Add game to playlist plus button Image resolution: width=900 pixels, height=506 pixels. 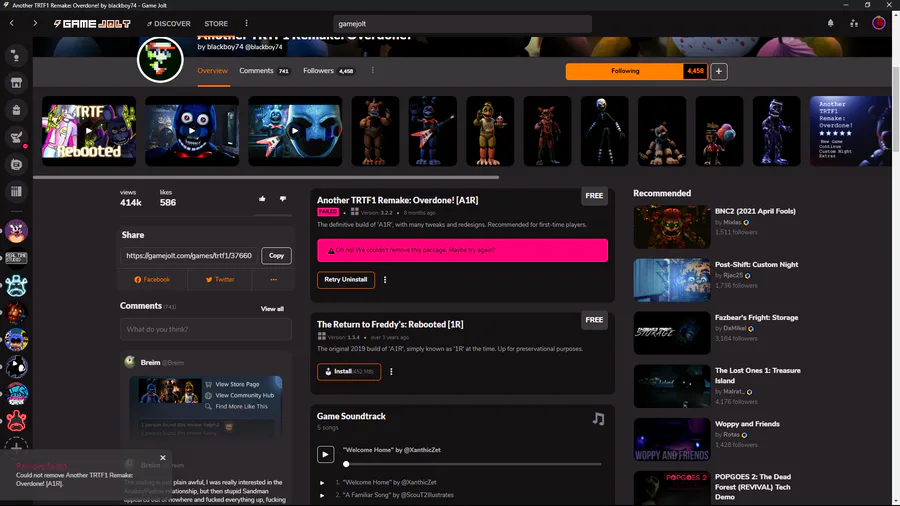719,71
